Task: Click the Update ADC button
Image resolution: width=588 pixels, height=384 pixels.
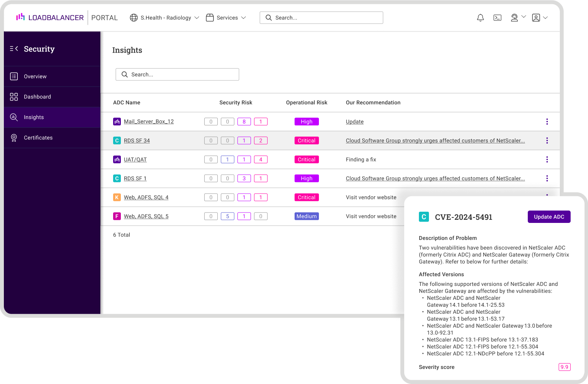Action: pyautogui.click(x=549, y=217)
